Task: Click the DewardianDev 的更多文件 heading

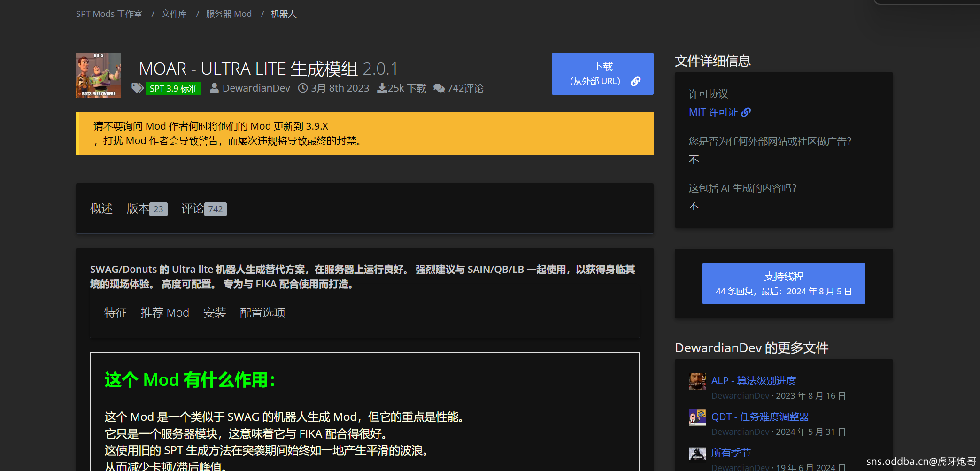Action: [752, 348]
